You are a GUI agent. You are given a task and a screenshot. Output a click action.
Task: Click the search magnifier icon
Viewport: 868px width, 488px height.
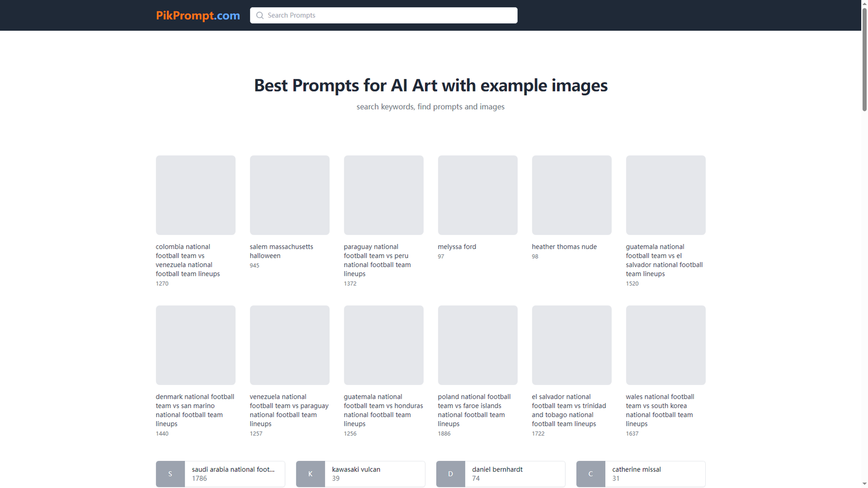point(260,16)
